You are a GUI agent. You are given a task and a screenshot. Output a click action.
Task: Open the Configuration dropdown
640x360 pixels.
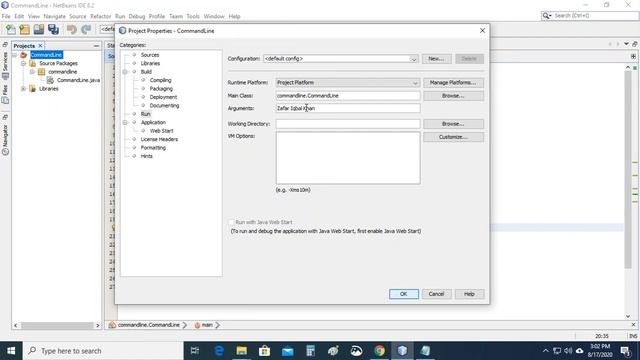pyautogui.click(x=413, y=59)
